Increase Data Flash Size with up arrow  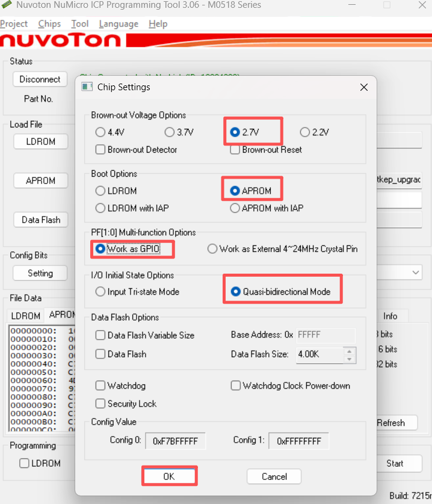coord(349,350)
